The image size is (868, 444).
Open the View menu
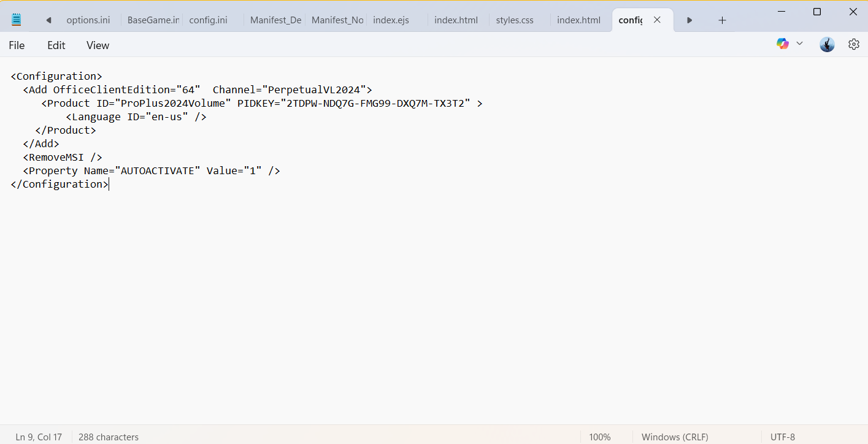[x=98, y=45]
